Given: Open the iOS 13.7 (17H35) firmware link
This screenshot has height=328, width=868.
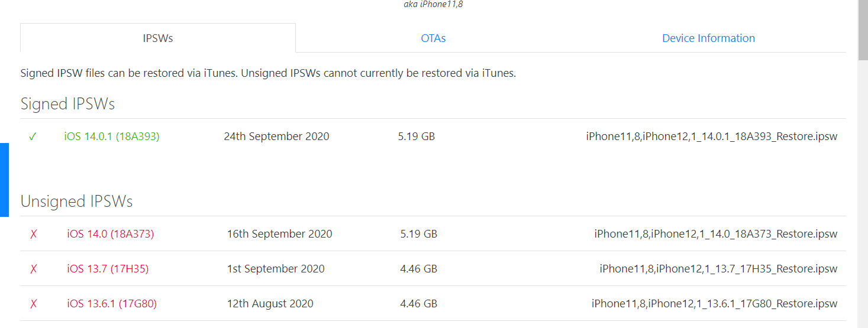Looking at the screenshot, I should [x=108, y=269].
